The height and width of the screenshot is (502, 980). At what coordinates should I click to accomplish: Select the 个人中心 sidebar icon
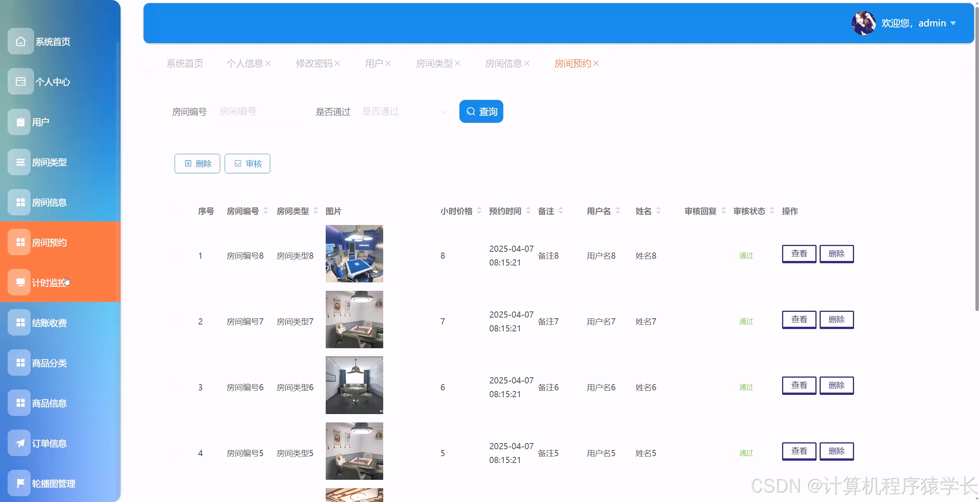20,81
